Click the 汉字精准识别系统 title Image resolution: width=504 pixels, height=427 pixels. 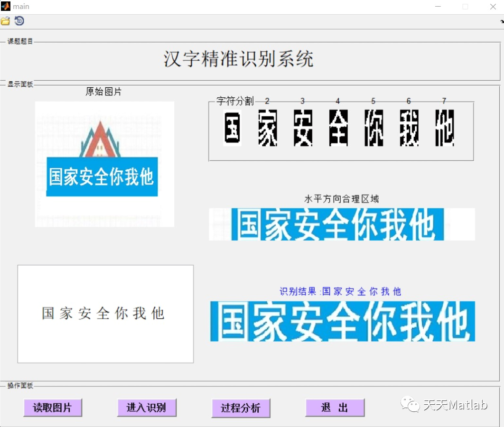238,59
